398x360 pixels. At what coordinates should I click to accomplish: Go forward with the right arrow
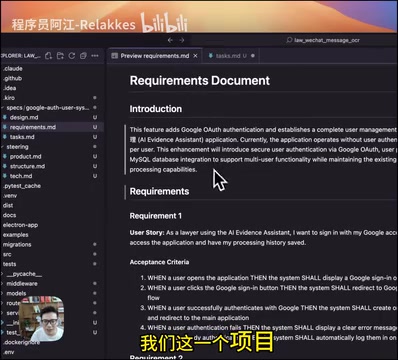[x=182, y=40]
